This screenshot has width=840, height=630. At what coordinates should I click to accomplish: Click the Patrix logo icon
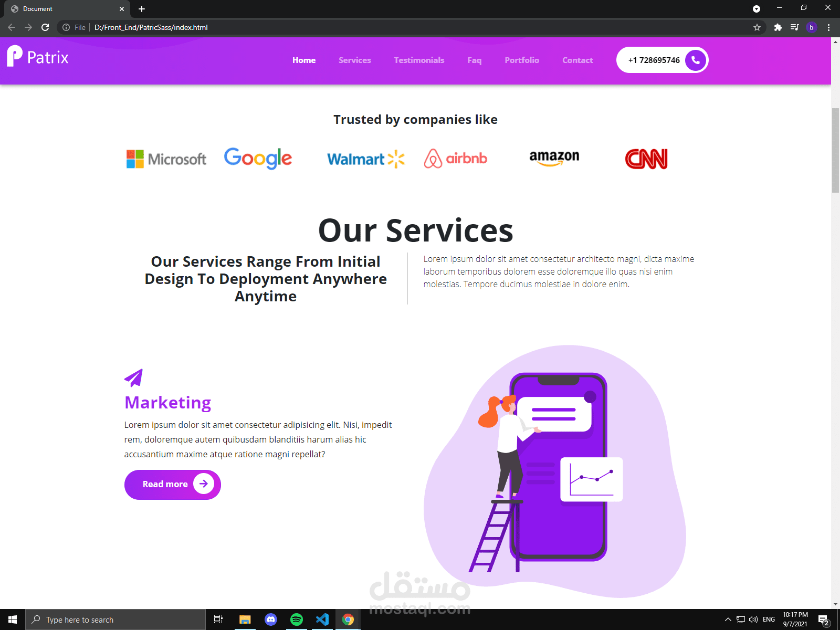click(15, 56)
